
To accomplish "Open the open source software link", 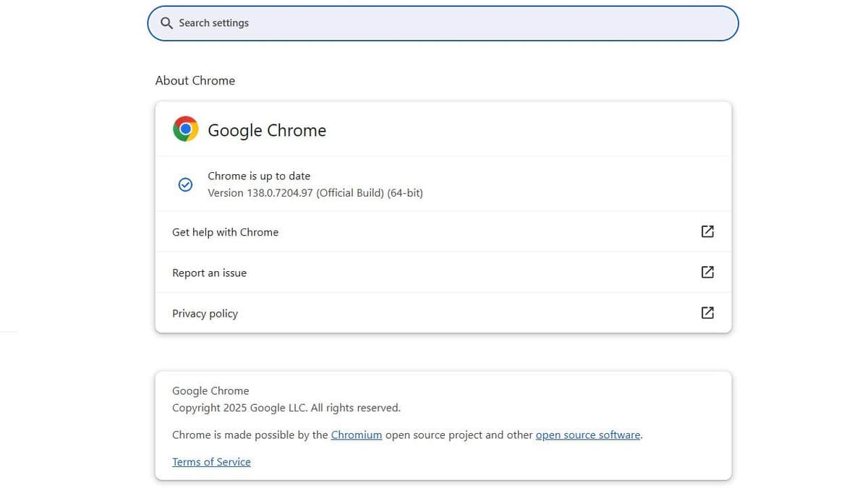I will [587, 435].
